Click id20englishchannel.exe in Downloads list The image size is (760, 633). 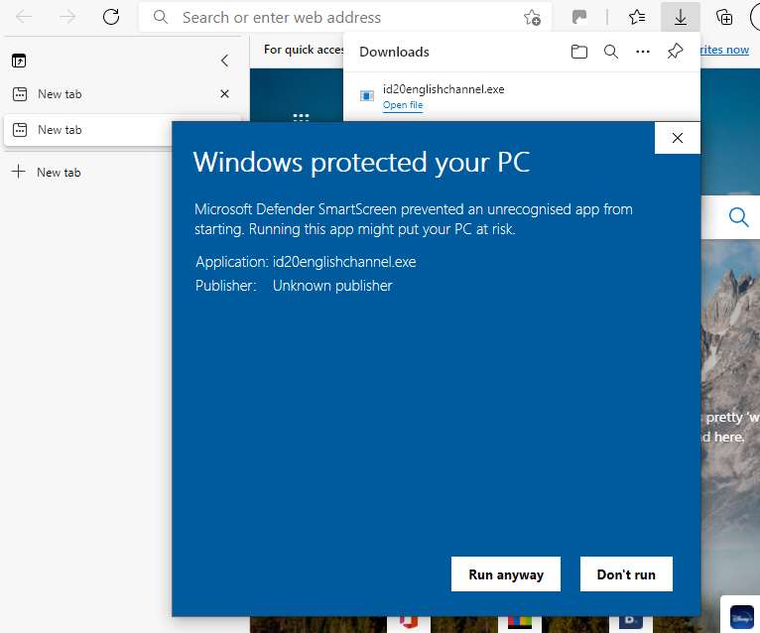[443, 89]
